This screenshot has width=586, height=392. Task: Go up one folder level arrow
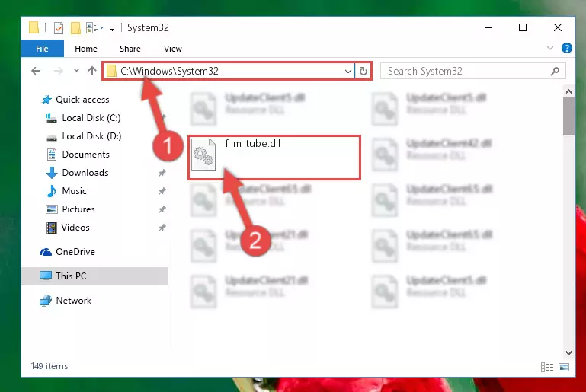(92, 71)
